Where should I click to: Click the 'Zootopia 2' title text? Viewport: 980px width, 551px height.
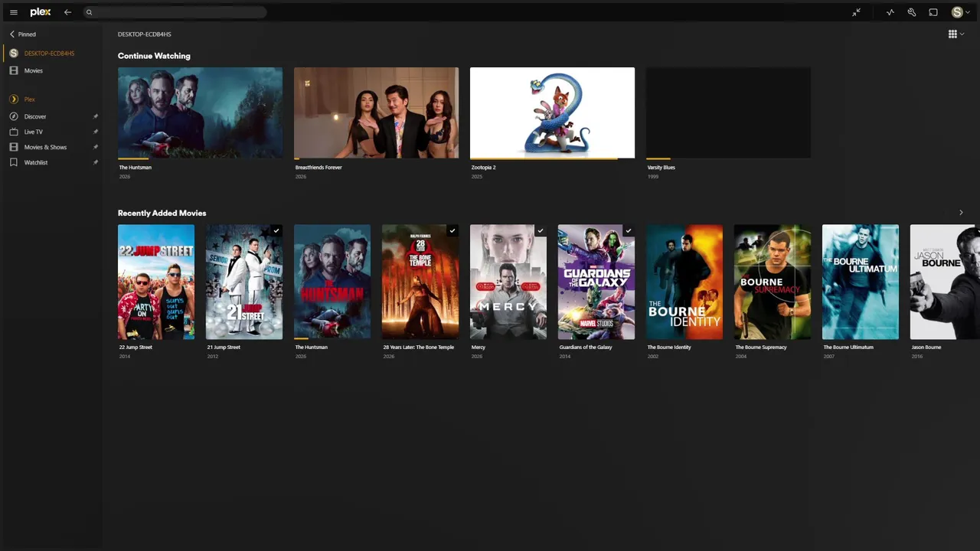point(484,168)
